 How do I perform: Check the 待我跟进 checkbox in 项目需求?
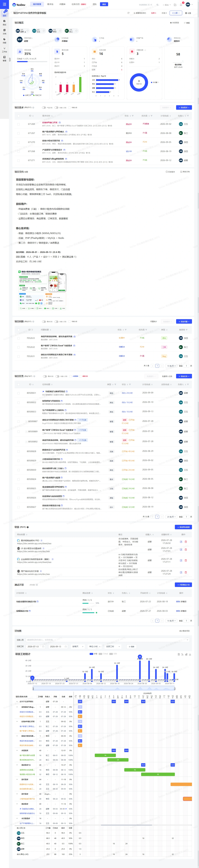point(69,108)
